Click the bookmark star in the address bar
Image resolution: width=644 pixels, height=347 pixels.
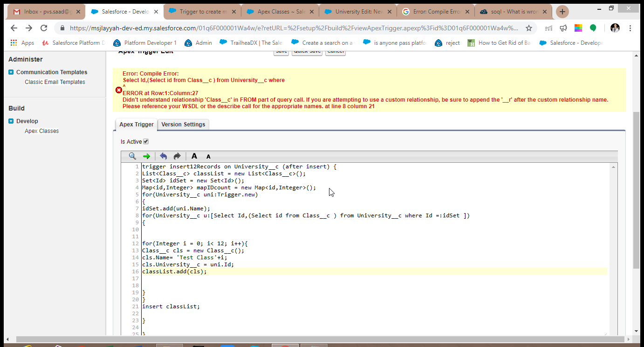(529, 28)
